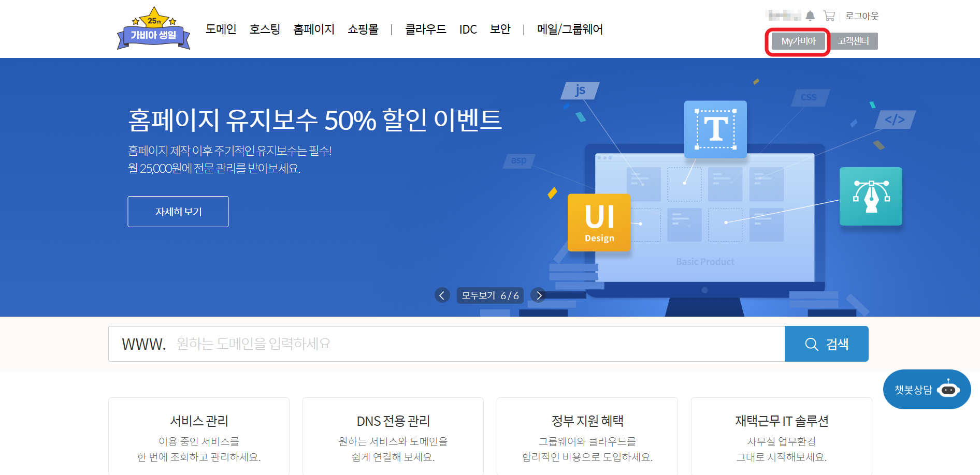Advance to the next banner slide

[x=539, y=295]
